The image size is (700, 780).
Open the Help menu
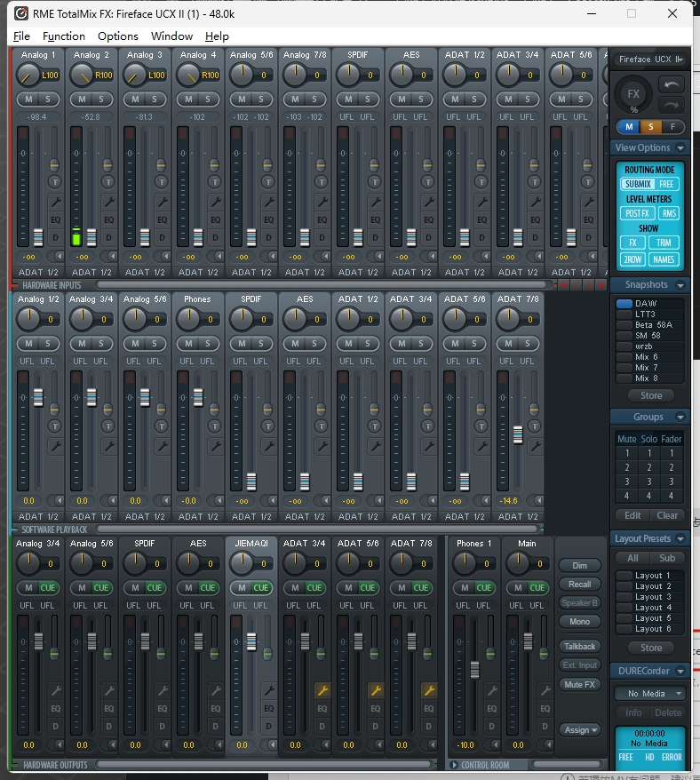click(217, 36)
